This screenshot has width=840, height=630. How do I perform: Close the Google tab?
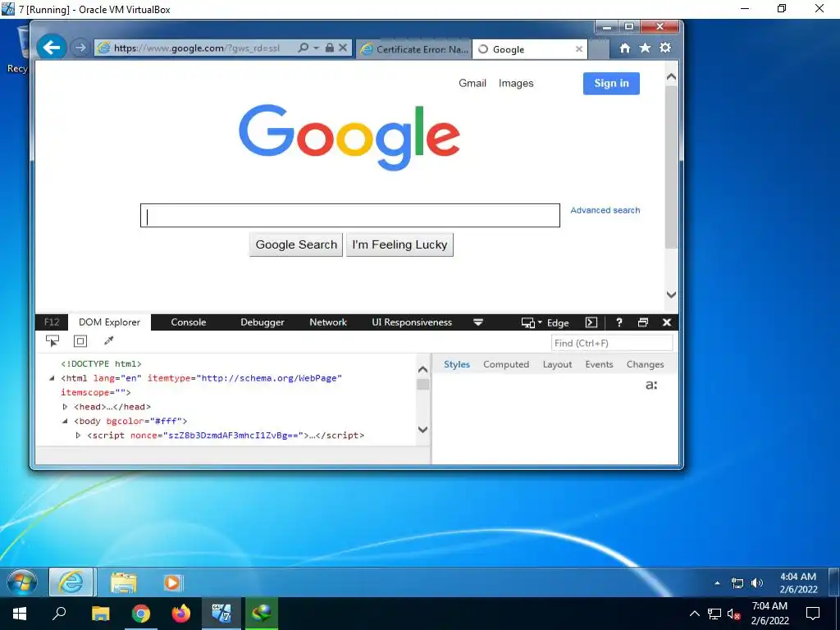[579, 49]
